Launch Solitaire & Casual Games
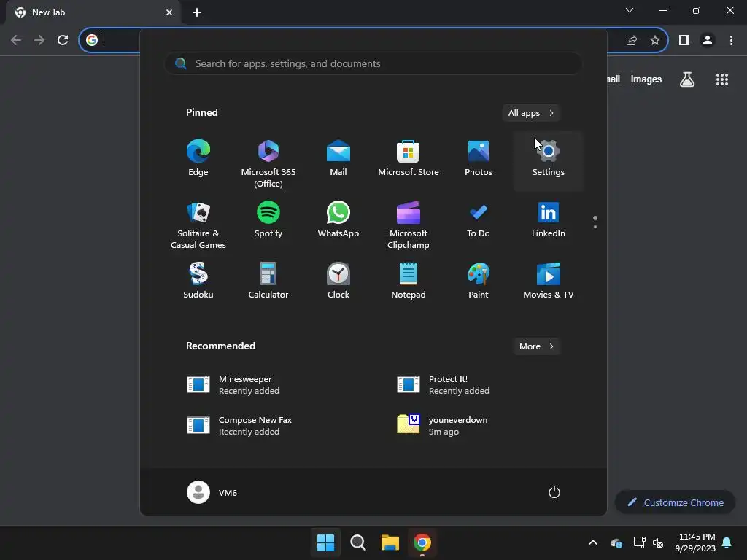Screen dimensions: 747x560 (198, 225)
